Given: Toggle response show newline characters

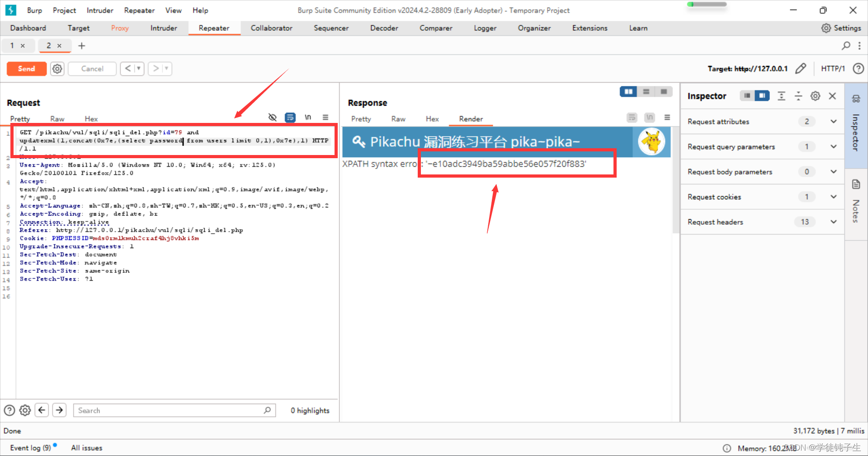Looking at the screenshot, I should [650, 118].
